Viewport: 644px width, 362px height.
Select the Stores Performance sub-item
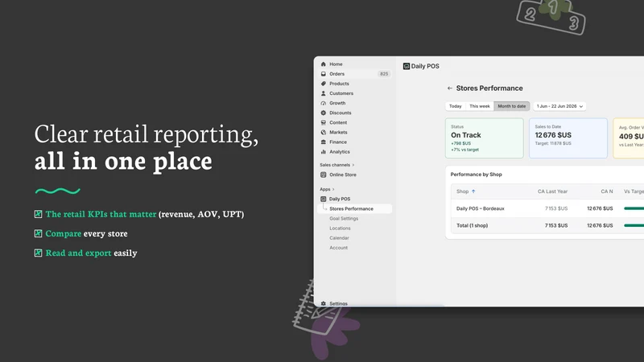(x=355, y=208)
